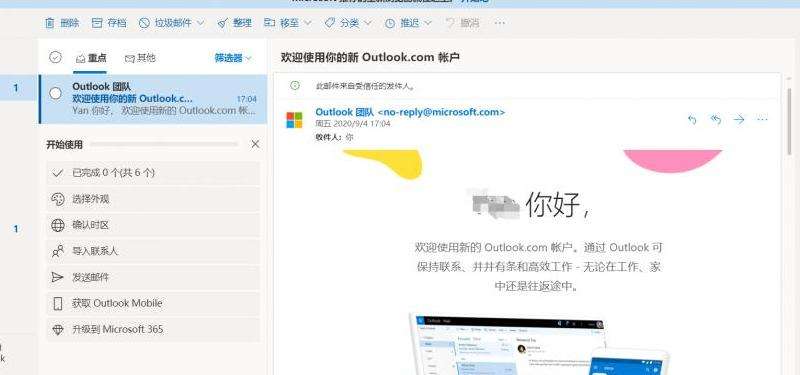Click the trusted sender shield icon

click(294, 86)
